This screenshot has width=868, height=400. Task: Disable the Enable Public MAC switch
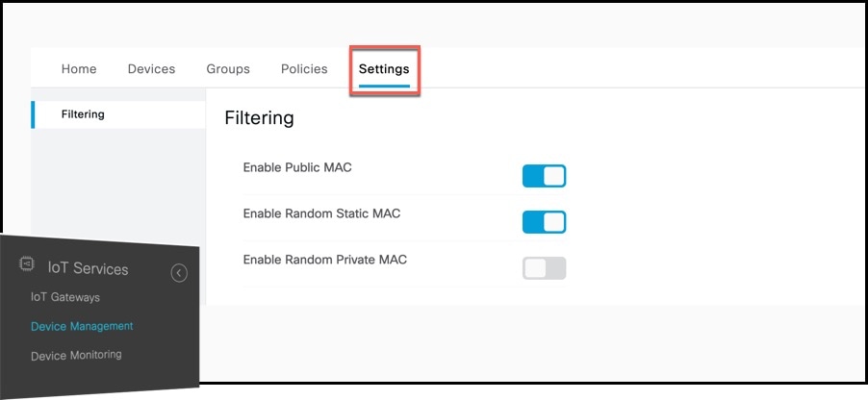point(544,176)
